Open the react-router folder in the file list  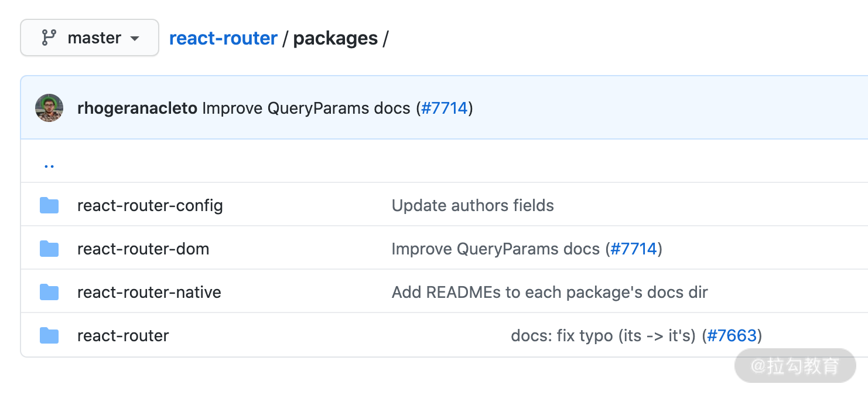[123, 336]
